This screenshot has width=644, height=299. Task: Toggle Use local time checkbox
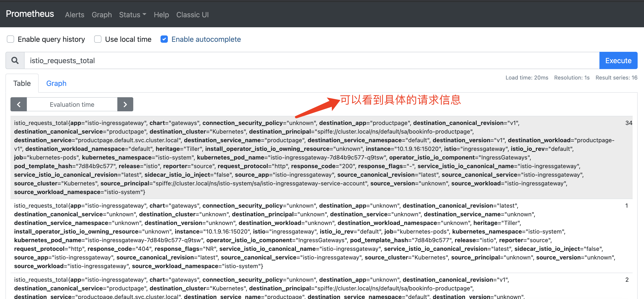98,39
